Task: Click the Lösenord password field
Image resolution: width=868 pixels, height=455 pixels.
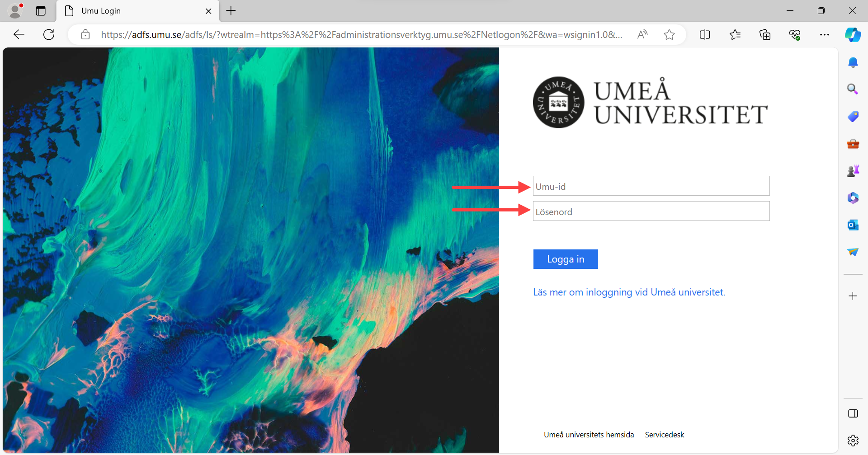Action: pos(651,211)
